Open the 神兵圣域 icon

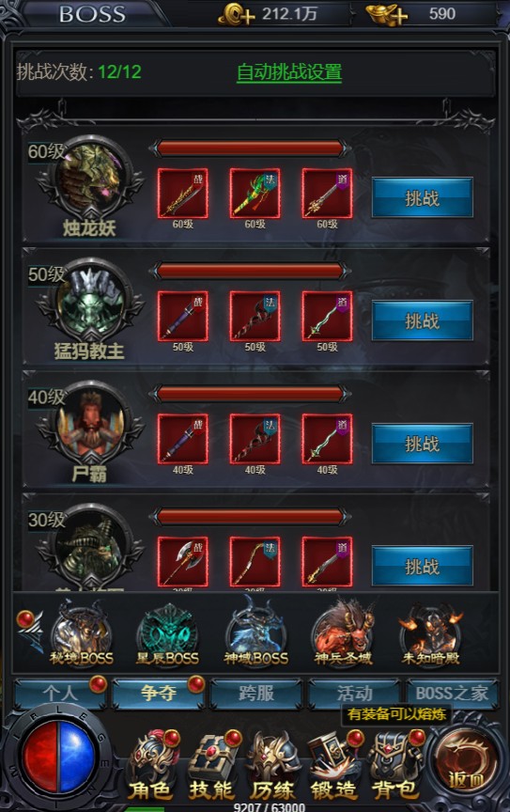(x=343, y=632)
